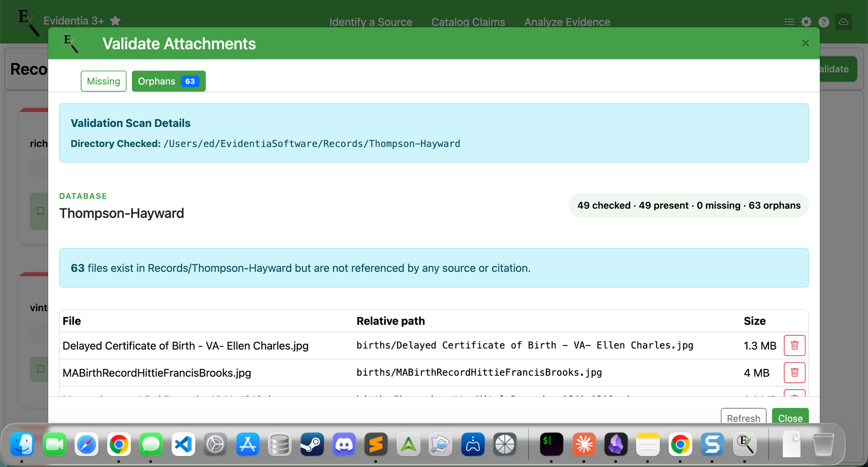This screenshot has height=467, width=868.
Task: Click the Thompson-Hayward database name
Action: (x=122, y=213)
